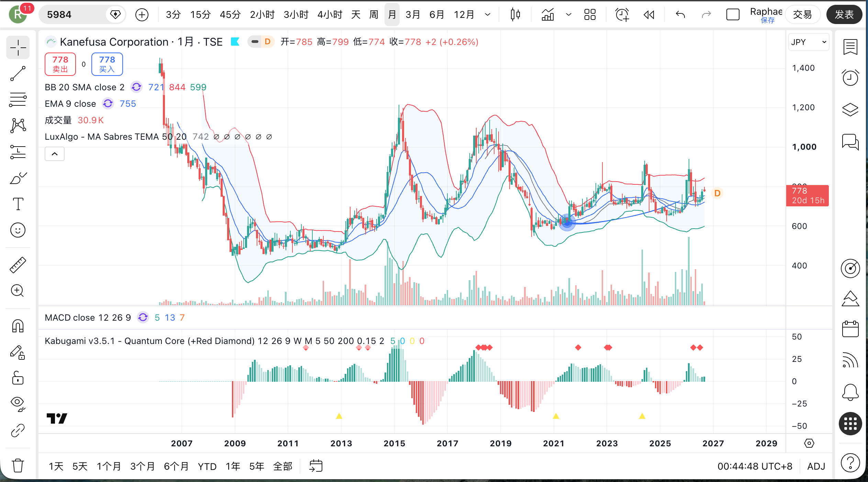The height and width of the screenshot is (482, 868).
Task: Open the go-to-date calendar picker
Action: (x=316, y=466)
